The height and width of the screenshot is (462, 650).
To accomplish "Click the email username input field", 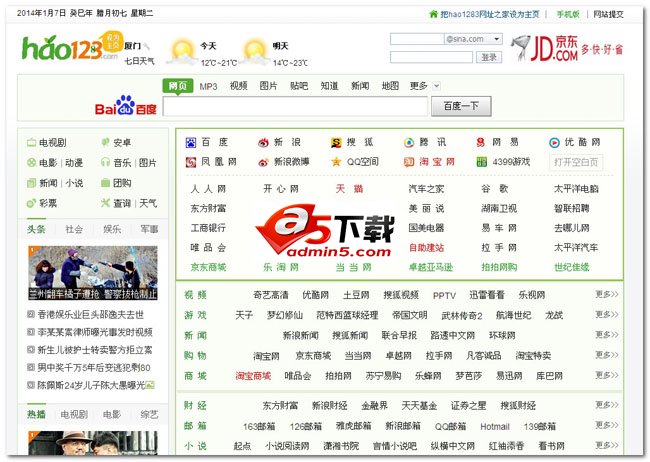I will (x=417, y=39).
